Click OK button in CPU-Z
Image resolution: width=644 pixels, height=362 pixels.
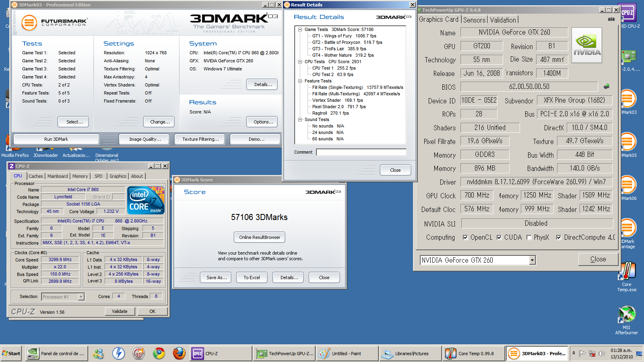[x=152, y=311]
